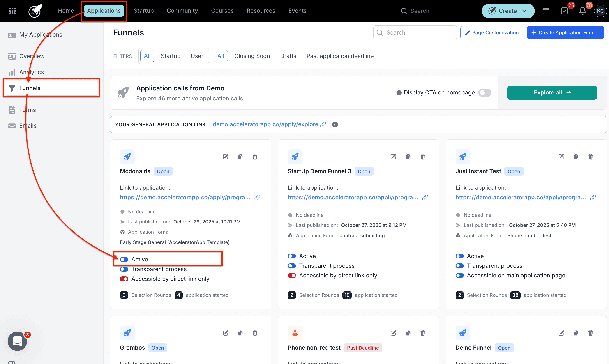The height and width of the screenshot is (364, 609).
Task: Edit the Mcdonalds funnel
Action: click(x=225, y=157)
